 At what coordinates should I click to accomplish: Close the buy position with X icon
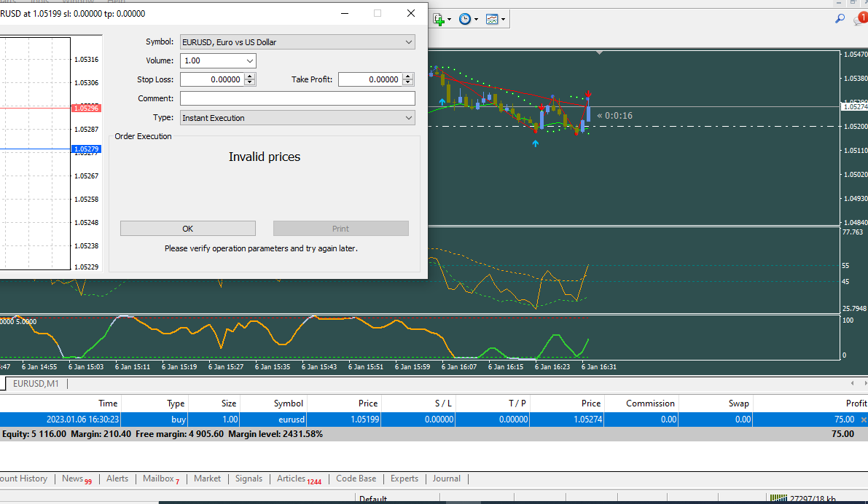864,420
